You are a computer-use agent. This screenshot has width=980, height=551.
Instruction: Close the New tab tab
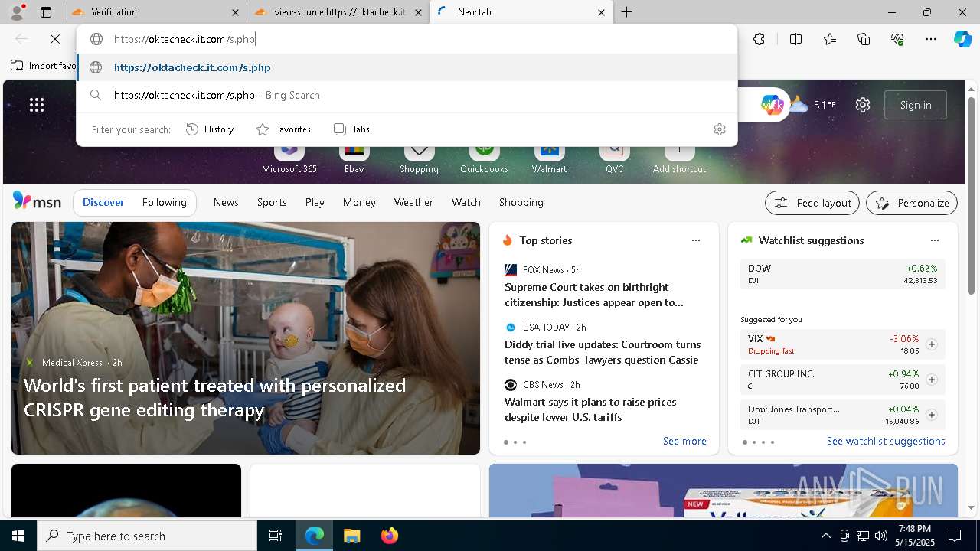click(x=601, y=12)
